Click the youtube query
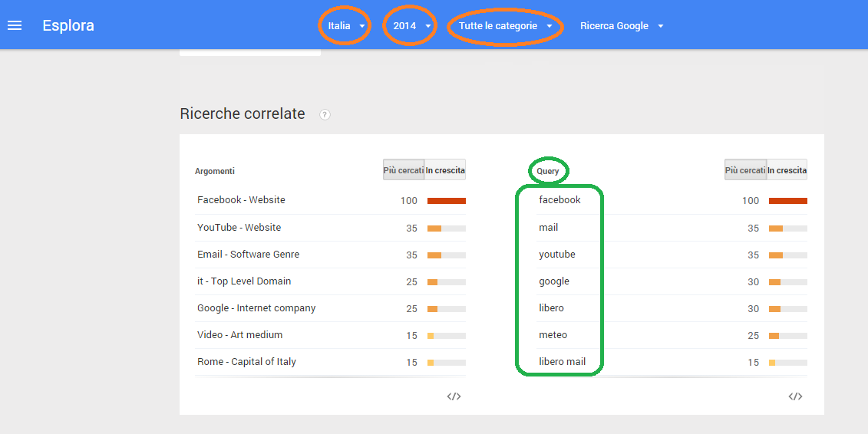 [x=557, y=255]
